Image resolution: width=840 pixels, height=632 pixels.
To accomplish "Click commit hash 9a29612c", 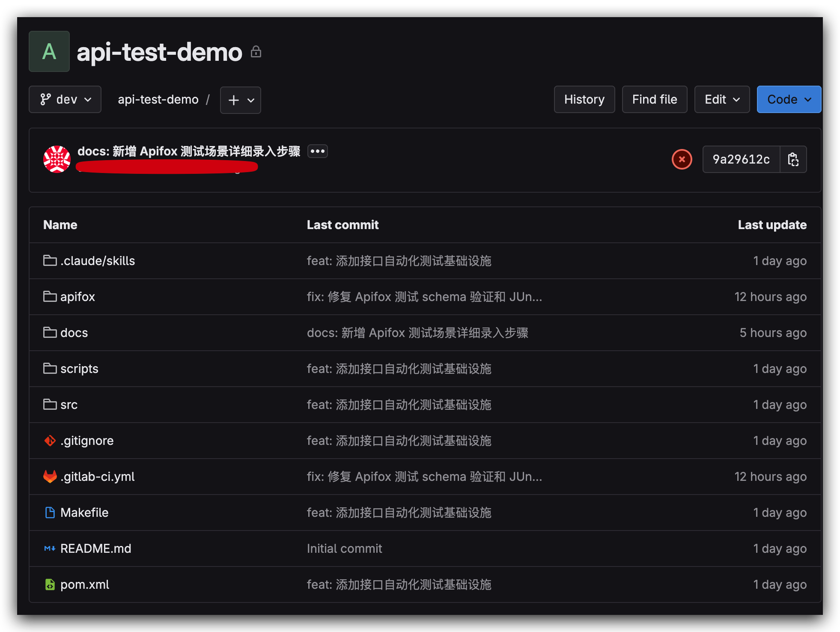I will tap(741, 159).
